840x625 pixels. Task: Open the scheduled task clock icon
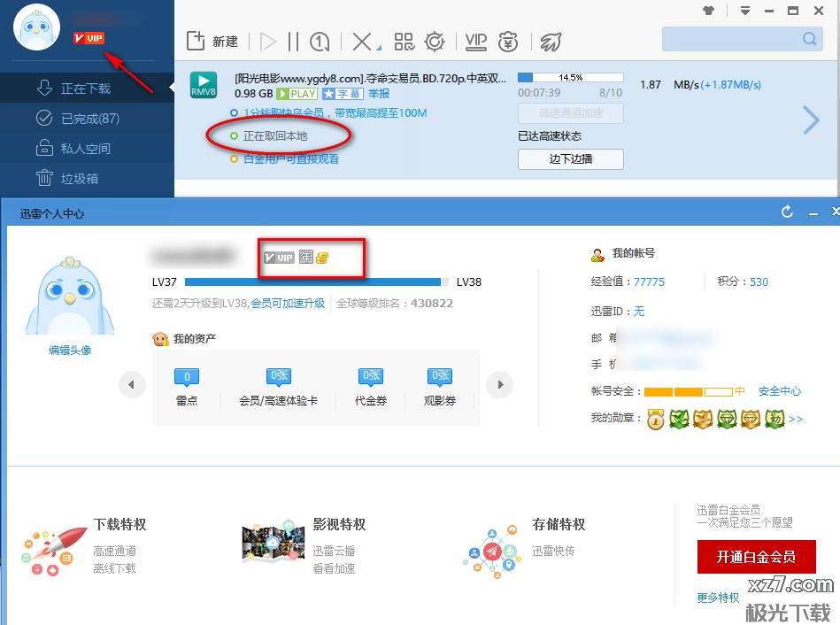tap(320, 42)
